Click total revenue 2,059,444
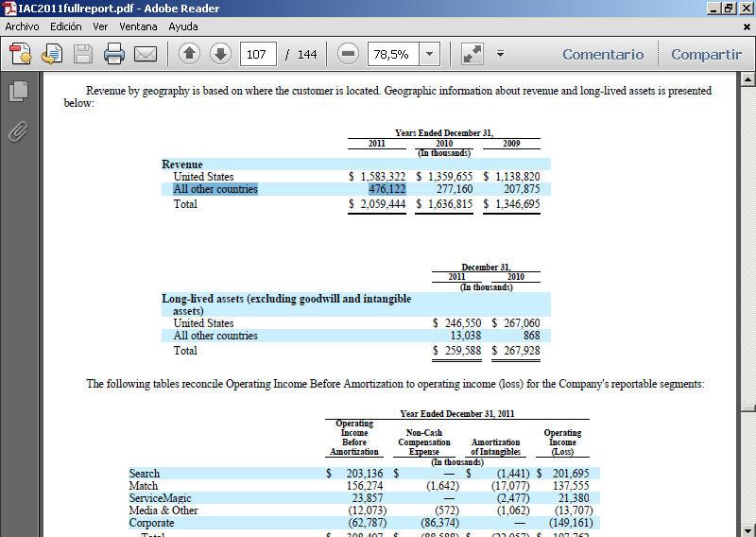The image size is (756, 537). 383,204
